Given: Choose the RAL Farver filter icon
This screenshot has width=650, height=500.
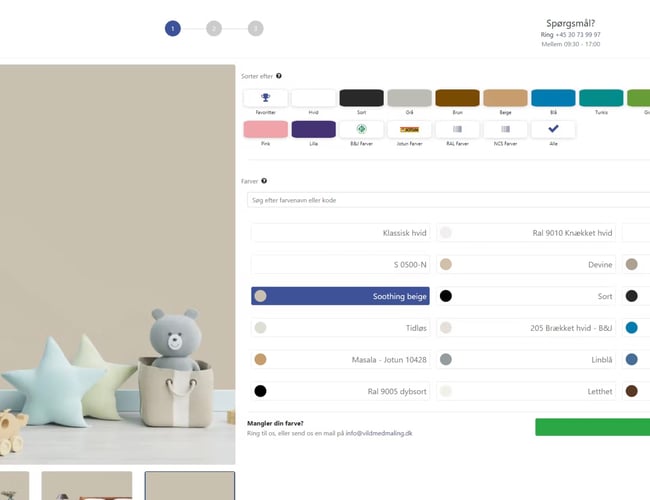Looking at the screenshot, I should pyautogui.click(x=457, y=129).
